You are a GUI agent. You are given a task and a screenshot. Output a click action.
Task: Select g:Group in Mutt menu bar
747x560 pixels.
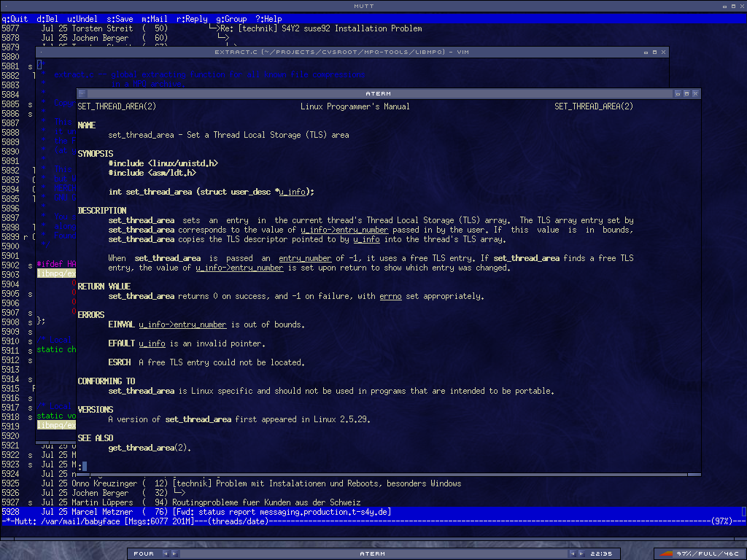pyautogui.click(x=231, y=19)
